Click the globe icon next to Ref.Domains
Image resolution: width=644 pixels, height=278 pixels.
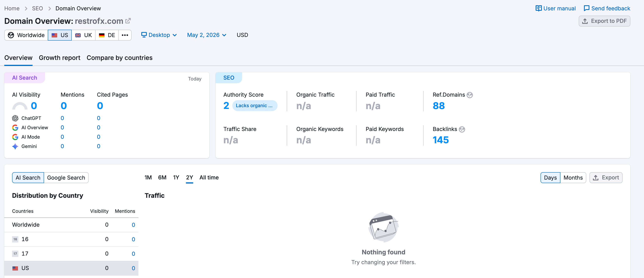(470, 95)
